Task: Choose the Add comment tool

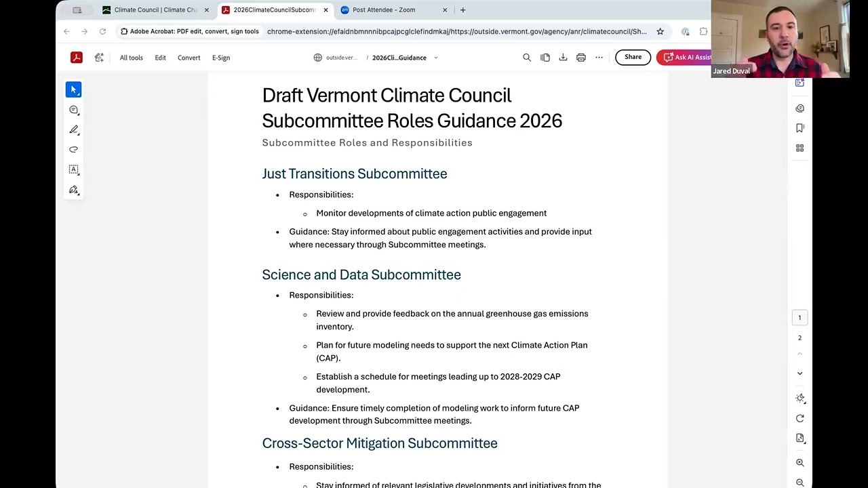Action: point(73,110)
